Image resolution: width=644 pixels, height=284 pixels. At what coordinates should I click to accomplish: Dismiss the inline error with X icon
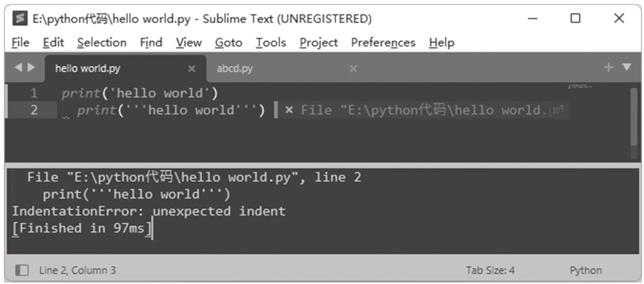[x=289, y=110]
